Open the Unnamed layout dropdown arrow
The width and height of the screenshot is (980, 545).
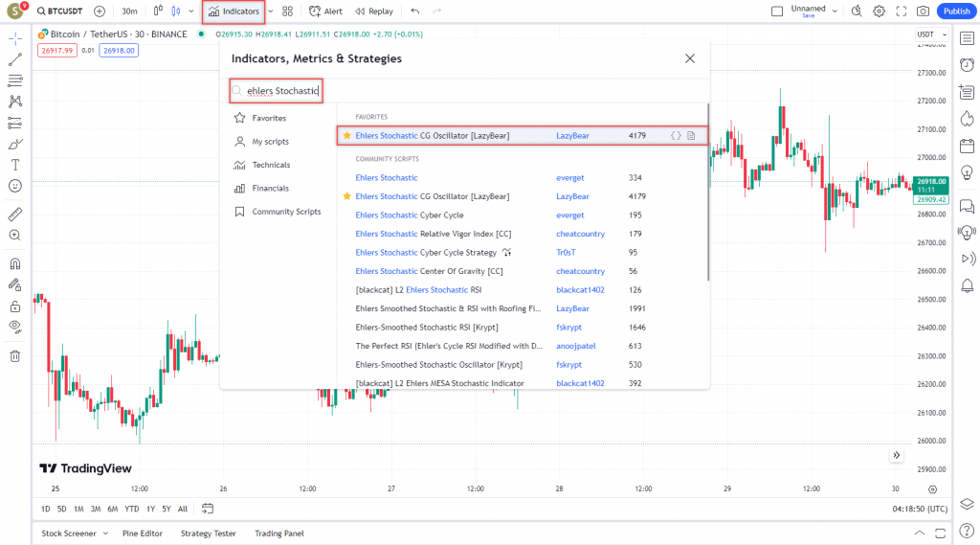835,11
